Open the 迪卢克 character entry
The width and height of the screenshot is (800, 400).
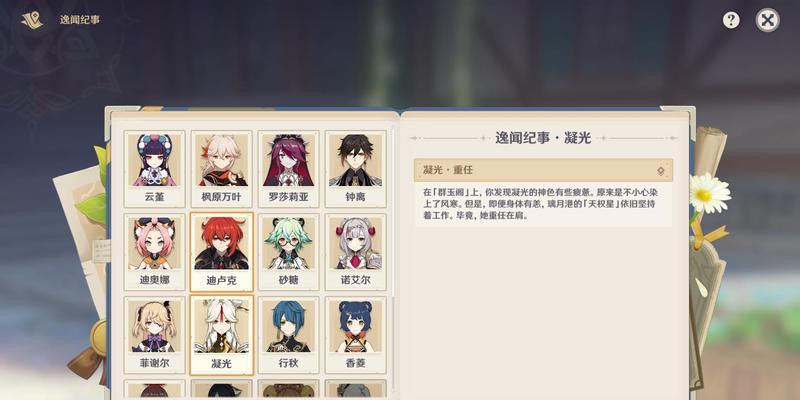pyautogui.click(x=221, y=252)
